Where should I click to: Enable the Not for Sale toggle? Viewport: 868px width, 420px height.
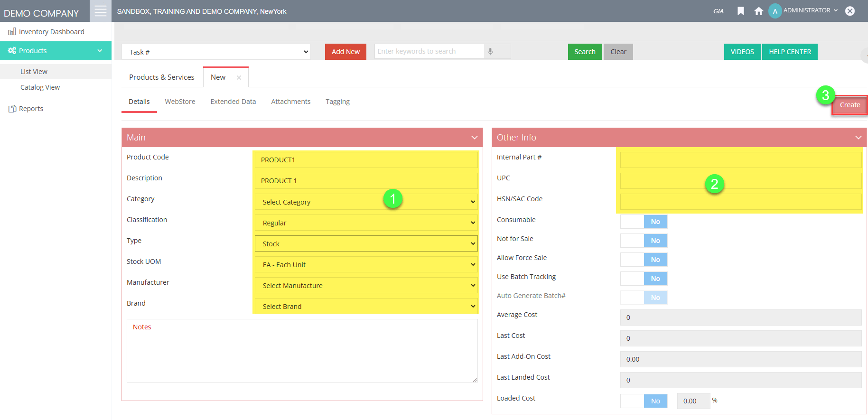[644, 241]
